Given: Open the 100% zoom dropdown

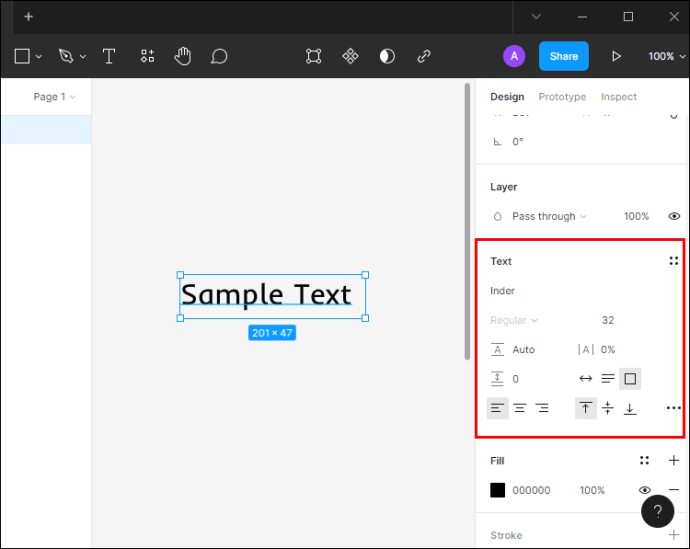Looking at the screenshot, I should [x=666, y=56].
